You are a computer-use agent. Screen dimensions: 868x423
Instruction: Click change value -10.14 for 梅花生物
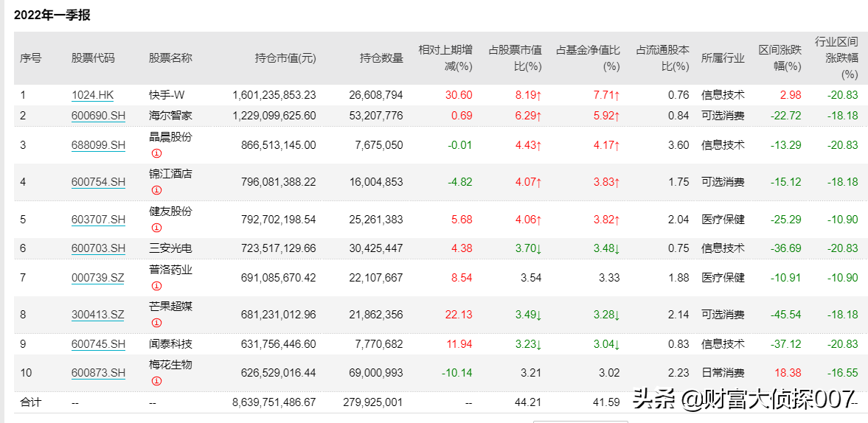pos(457,373)
